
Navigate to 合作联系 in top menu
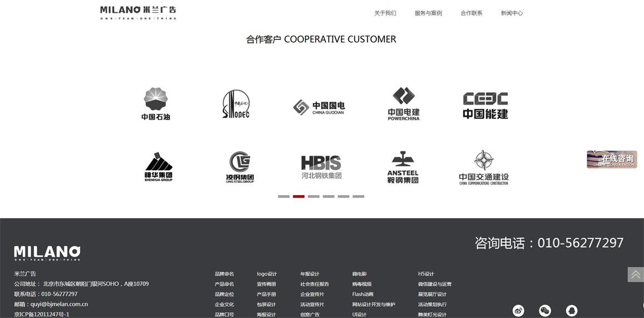pos(471,13)
